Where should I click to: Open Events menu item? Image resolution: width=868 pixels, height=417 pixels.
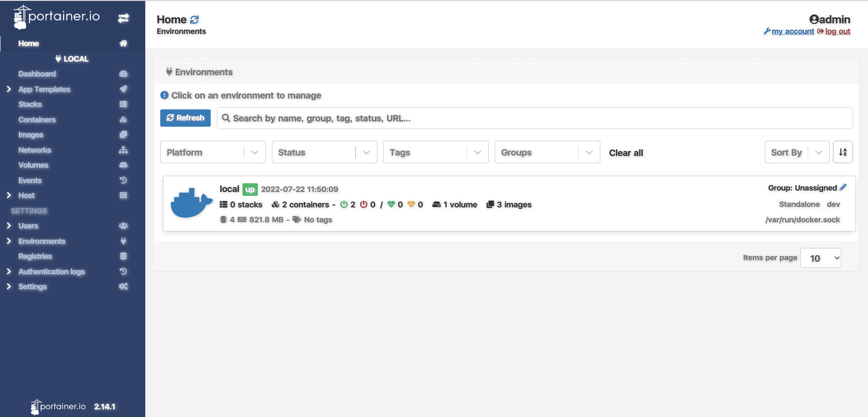point(30,180)
